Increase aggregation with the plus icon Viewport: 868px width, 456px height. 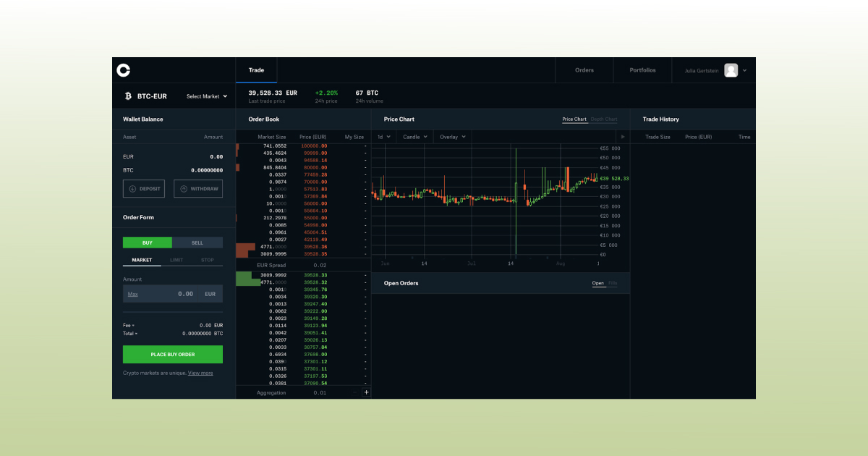tap(366, 392)
